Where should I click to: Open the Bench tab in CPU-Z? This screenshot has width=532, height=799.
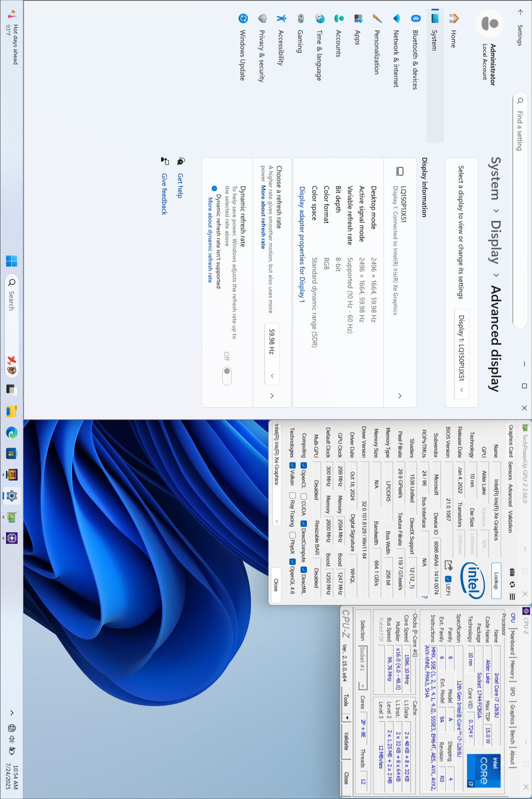point(512,738)
